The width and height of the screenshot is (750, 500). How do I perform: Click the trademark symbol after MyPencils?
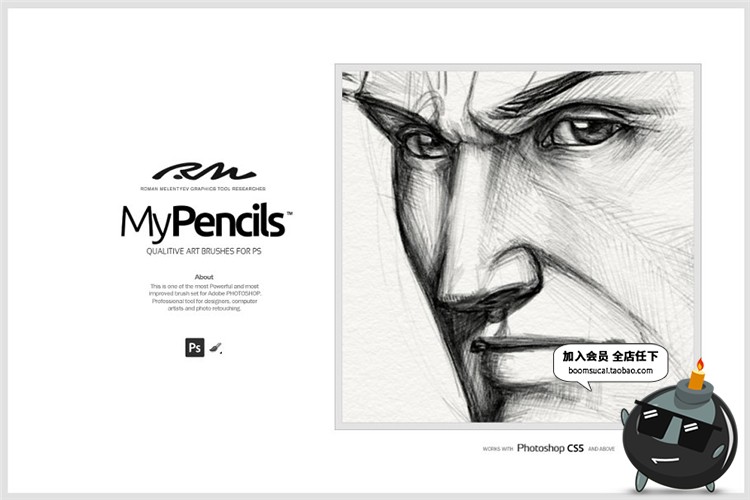click(x=289, y=213)
